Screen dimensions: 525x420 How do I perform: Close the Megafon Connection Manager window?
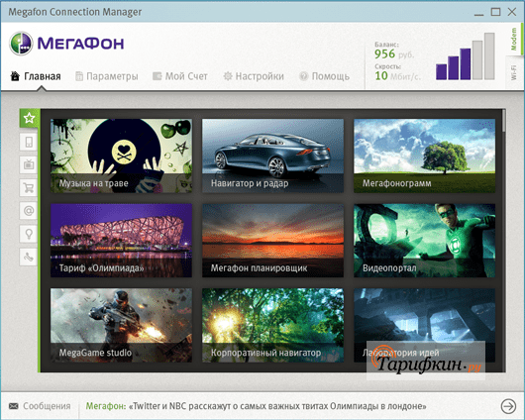[512, 12]
